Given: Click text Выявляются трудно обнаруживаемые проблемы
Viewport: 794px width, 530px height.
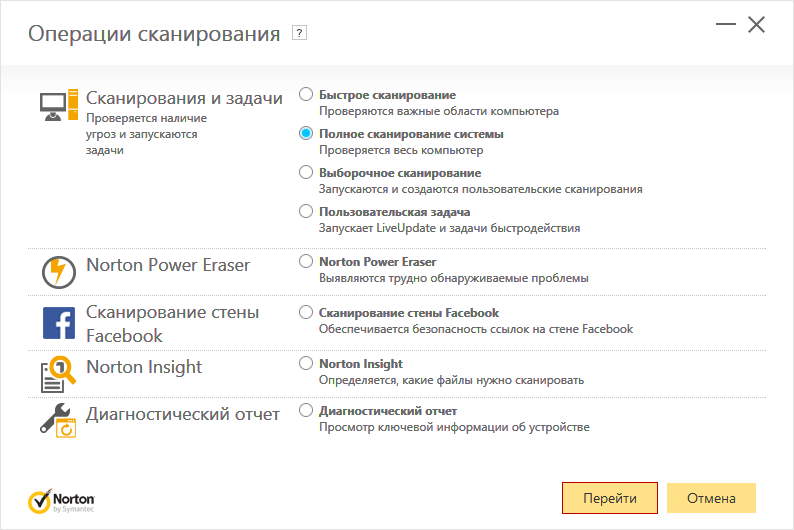Looking at the screenshot, I should coord(454,278).
